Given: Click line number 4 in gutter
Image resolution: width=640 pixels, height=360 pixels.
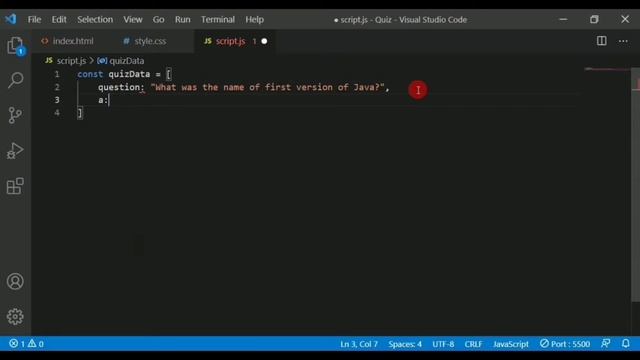Looking at the screenshot, I should 57,113.
